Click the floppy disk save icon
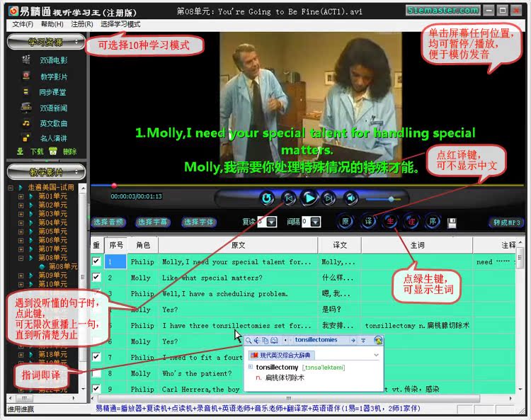The image size is (531, 420). (x=452, y=223)
